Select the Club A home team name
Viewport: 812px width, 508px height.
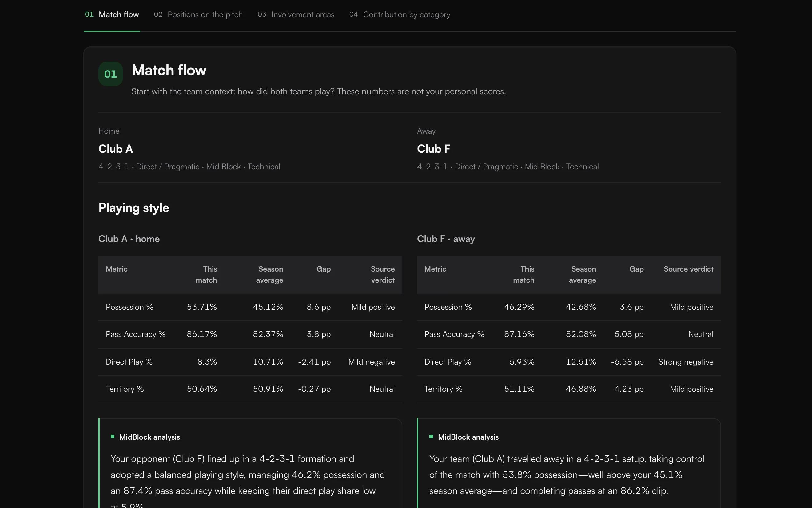point(115,149)
